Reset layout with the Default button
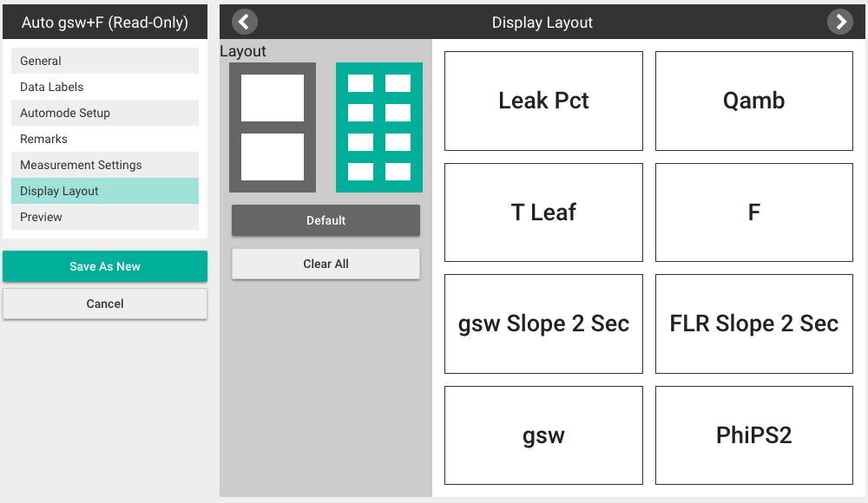The height and width of the screenshot is (503, 868). 325,220
